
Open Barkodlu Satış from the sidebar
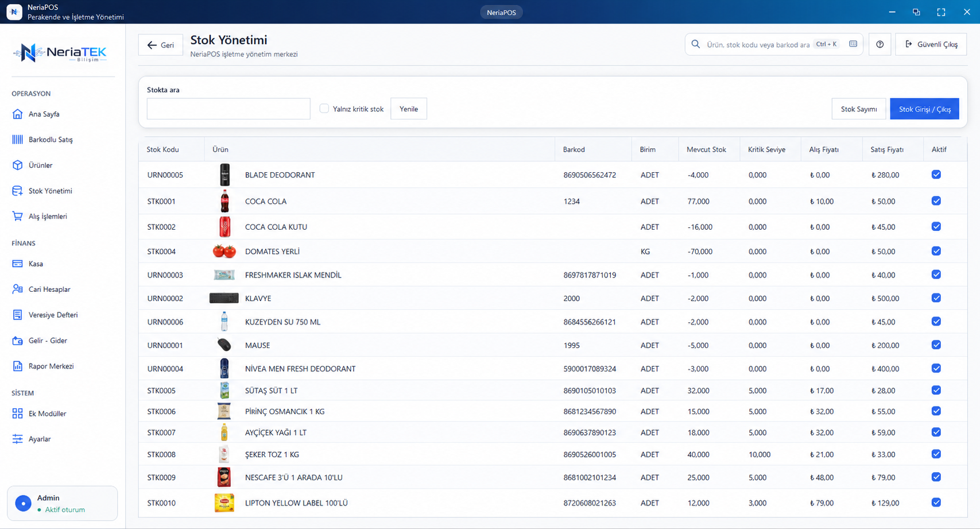[51, 140]
